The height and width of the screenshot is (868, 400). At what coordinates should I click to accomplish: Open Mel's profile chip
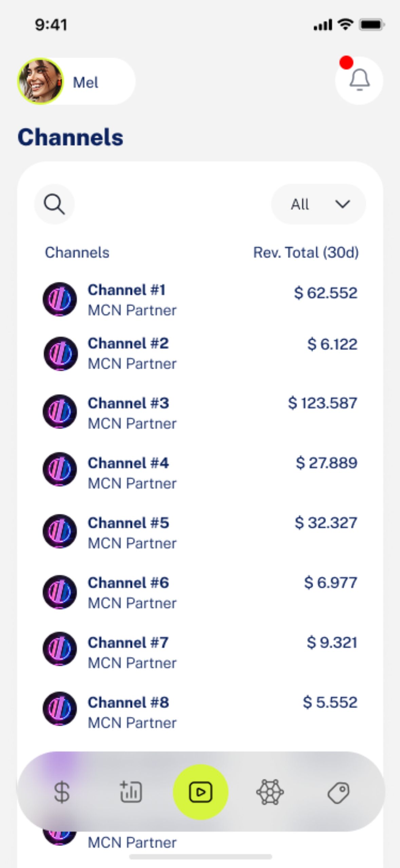76,81
